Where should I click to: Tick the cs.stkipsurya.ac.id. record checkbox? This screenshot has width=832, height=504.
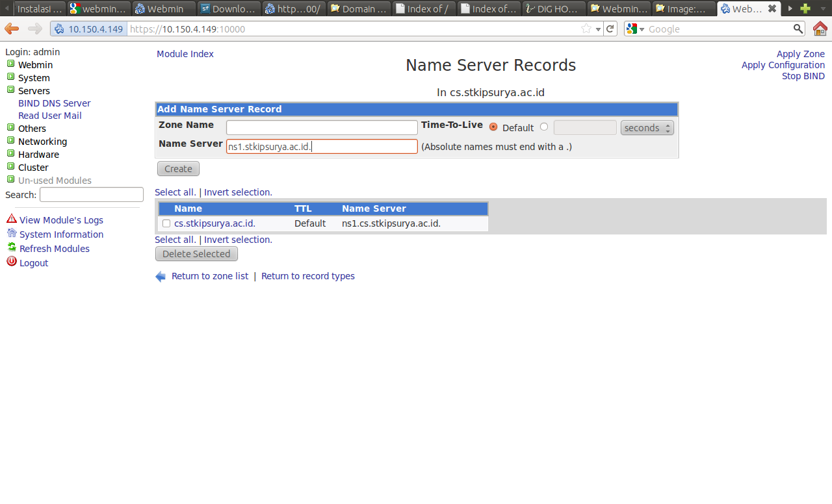click(166, 223)
